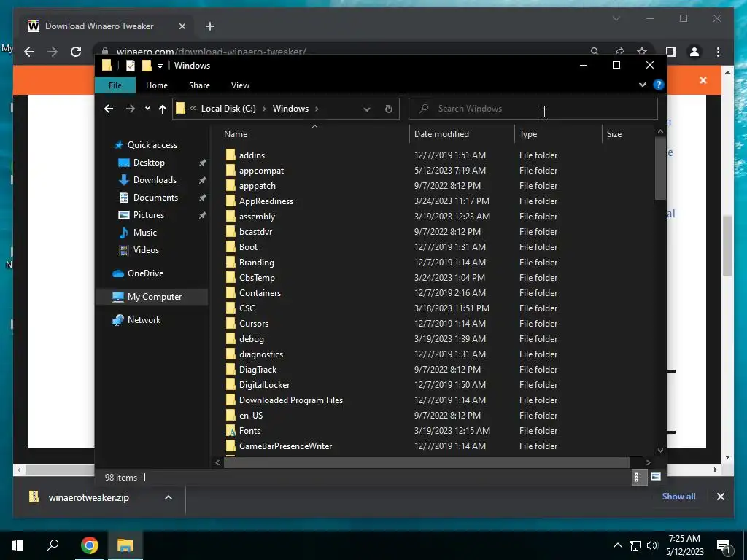
Task: Click the horizontal scrollbar in file list
Action: (426, 462)
